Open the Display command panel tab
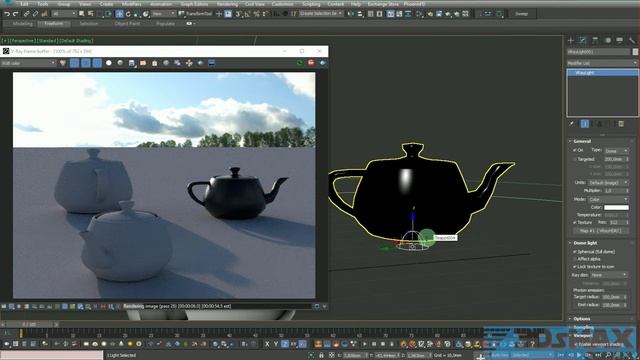 coord(620,40)
